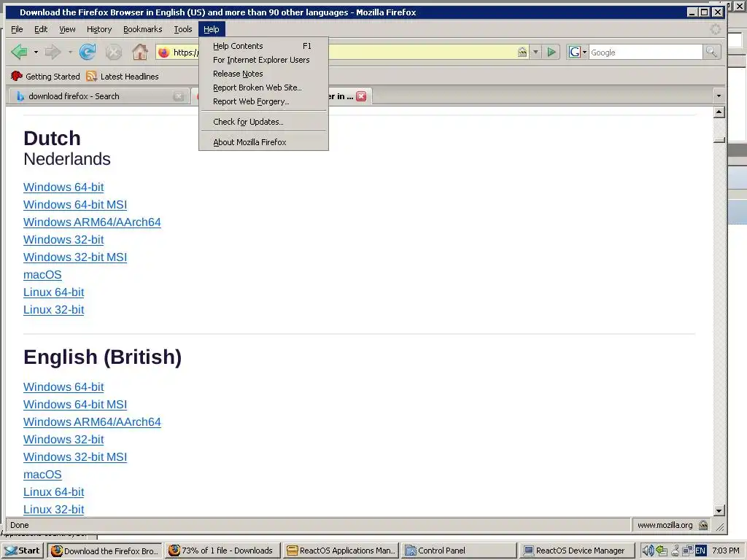Image resolution: width=747 pixels, height=560 pixels.
Task: Expand the address bar URL dropdown
Action: [x=535, y=52]
